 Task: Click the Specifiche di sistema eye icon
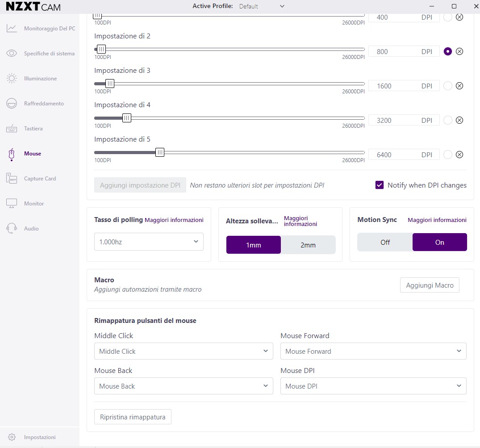[12, 54]
